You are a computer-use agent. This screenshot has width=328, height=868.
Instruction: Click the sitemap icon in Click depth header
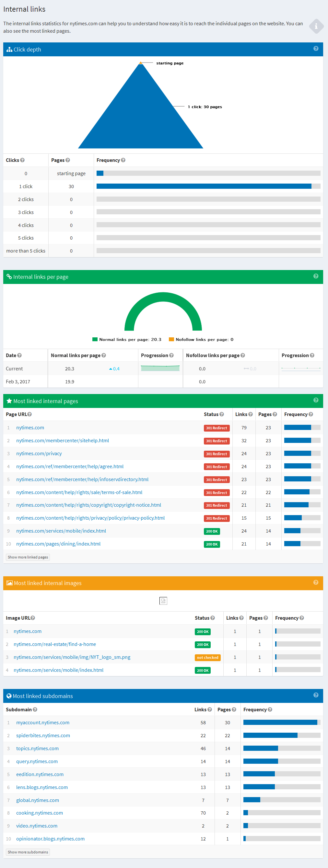point(9,50)
